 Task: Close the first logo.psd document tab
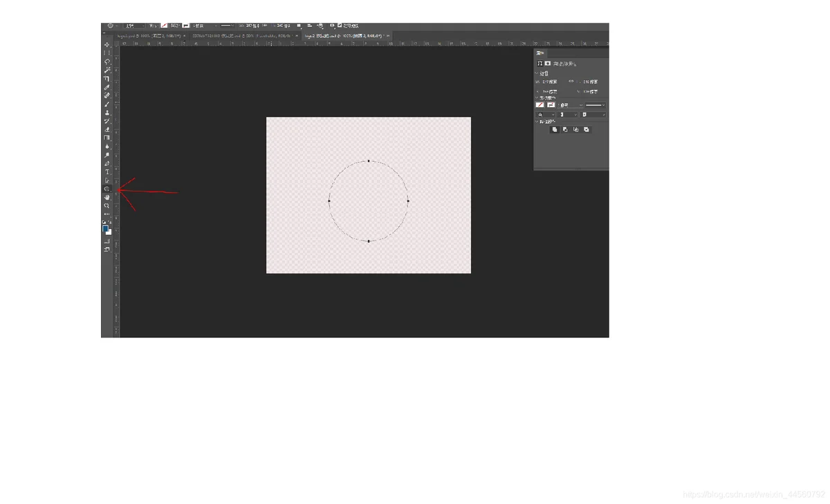coord(185,35)
